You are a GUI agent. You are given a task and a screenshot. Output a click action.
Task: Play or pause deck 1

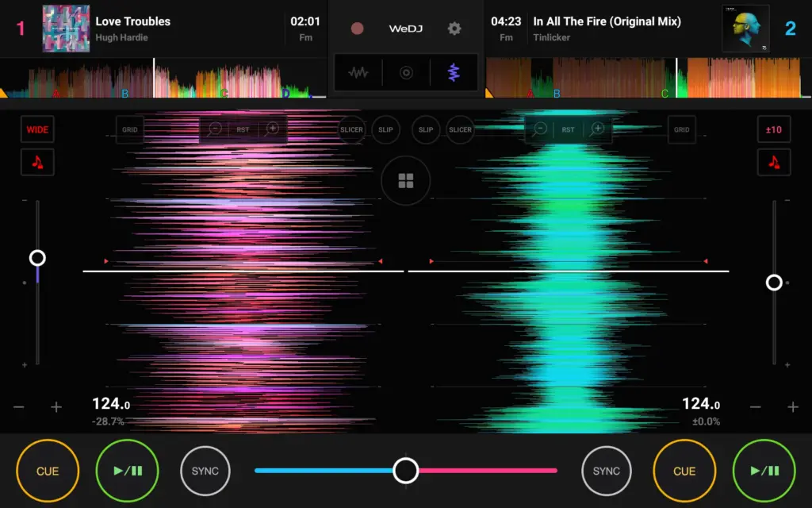click(127, 471)
